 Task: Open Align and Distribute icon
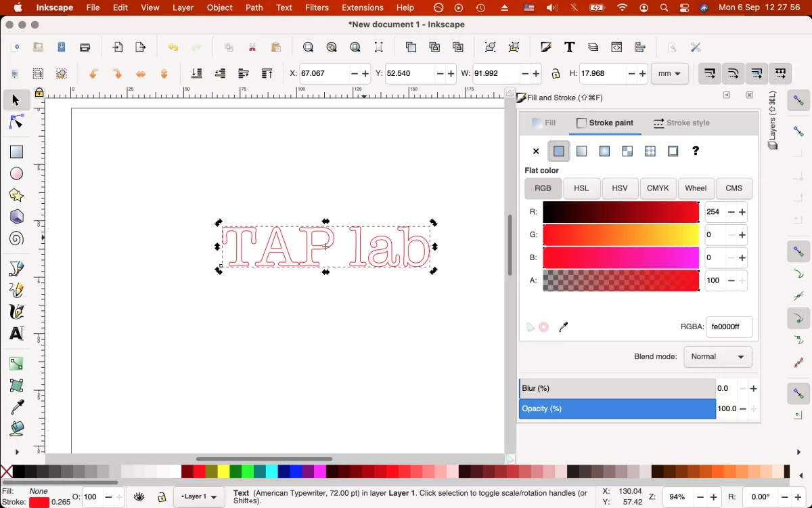tap(640, 47)
